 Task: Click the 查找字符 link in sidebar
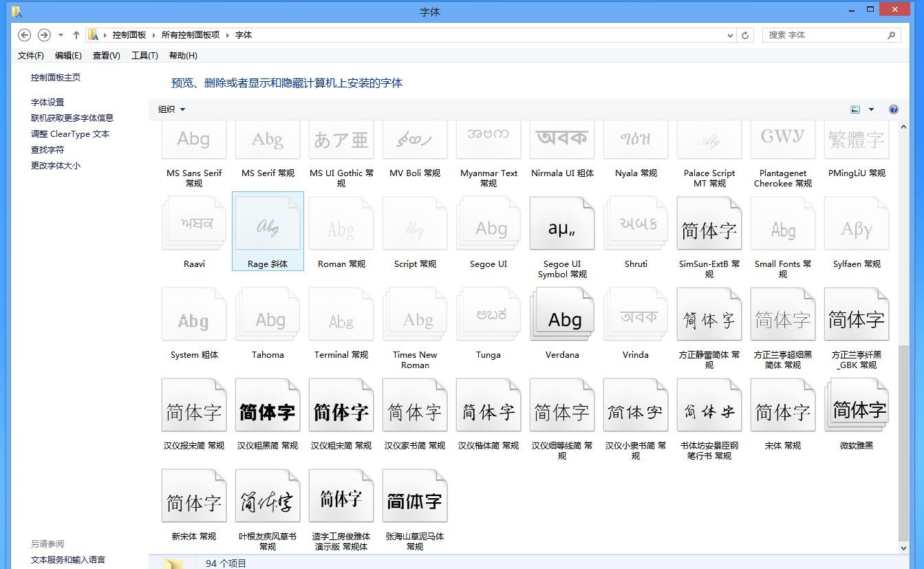coord(47,149)
